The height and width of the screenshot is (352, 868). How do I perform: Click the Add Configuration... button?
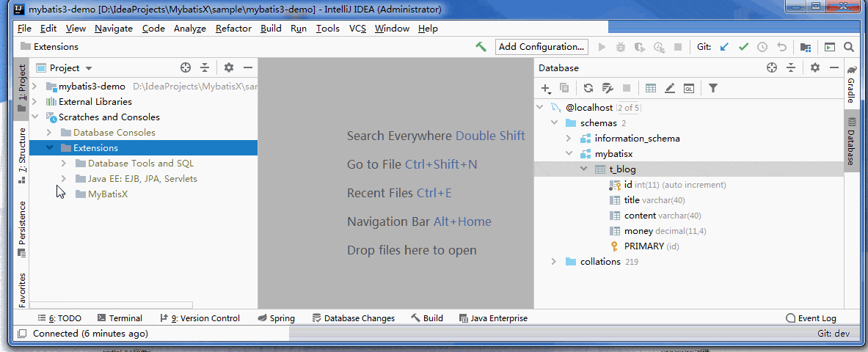click(x=541, y=47)
